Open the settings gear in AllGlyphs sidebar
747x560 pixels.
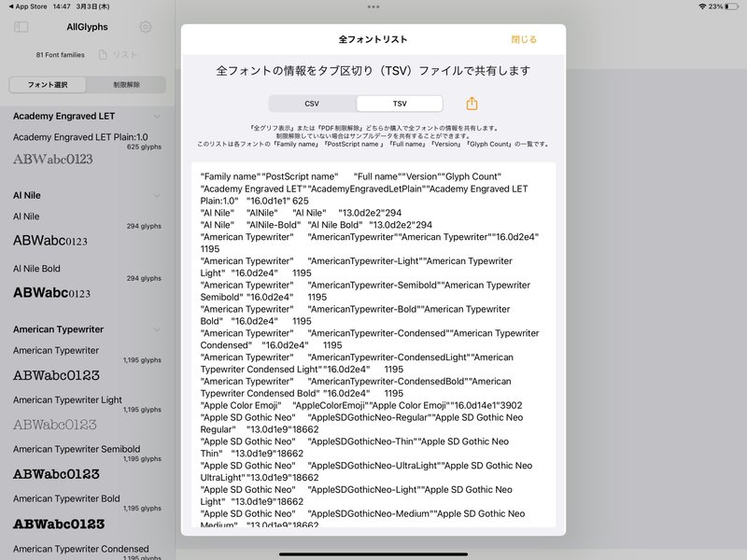(146, 27)
